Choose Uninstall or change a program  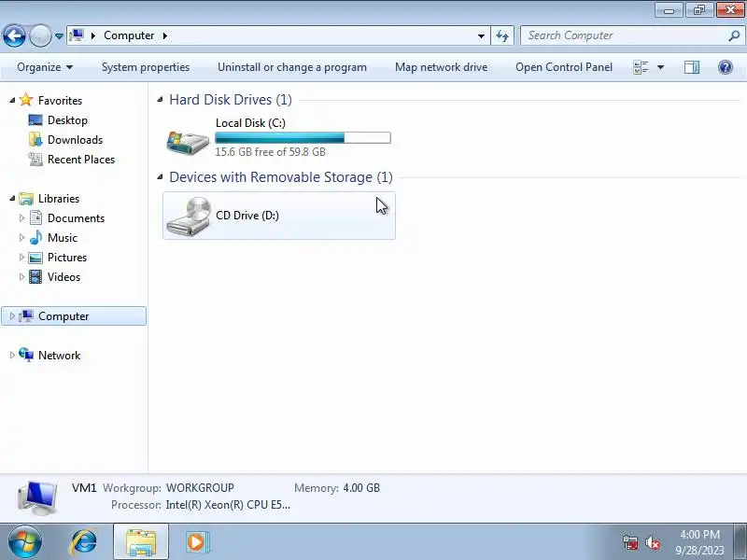292,67
